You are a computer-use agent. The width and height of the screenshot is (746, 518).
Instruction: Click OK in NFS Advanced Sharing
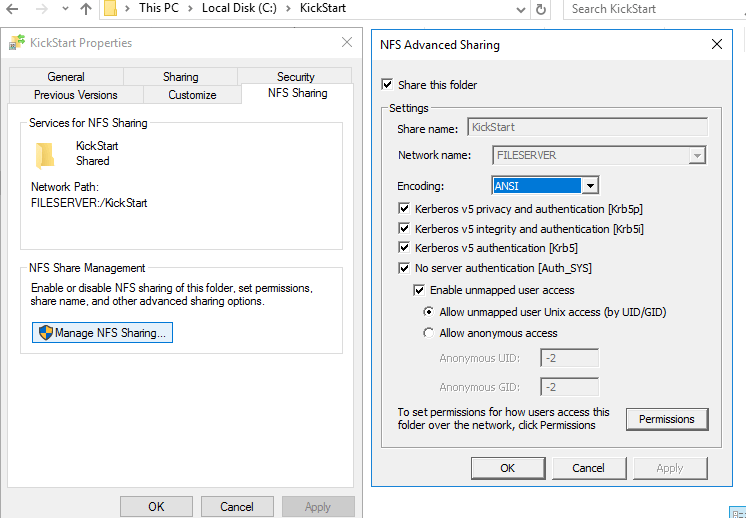coord(508,468)
